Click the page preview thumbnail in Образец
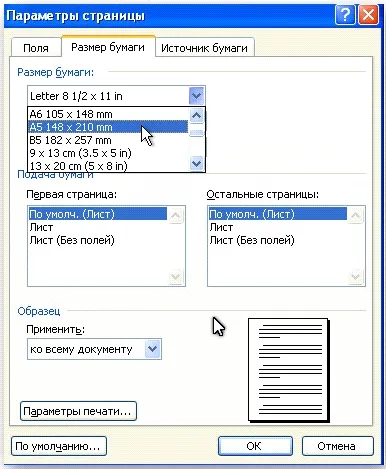The height and width of the screenshot is (469, 386). (289, 370)
